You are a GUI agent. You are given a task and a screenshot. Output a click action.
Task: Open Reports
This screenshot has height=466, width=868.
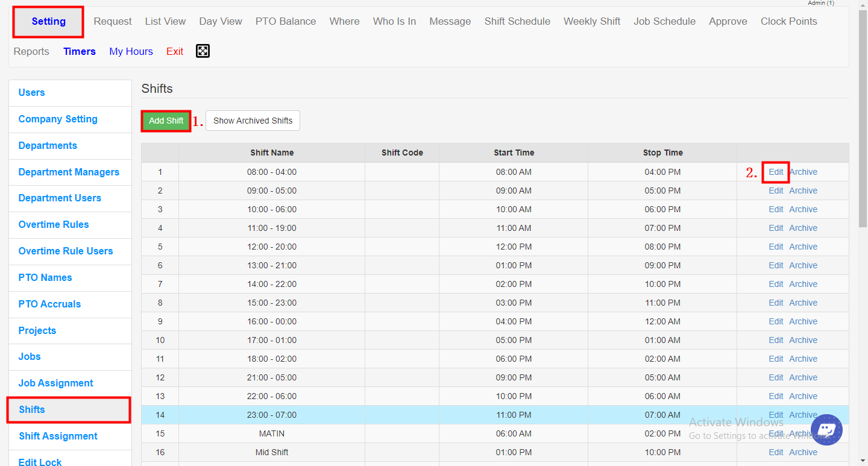point(31,52)
